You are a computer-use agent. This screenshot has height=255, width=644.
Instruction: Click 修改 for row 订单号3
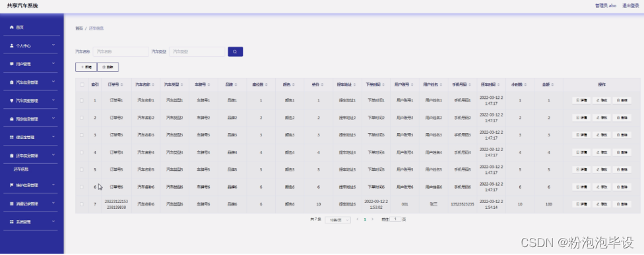click(601, 135)
